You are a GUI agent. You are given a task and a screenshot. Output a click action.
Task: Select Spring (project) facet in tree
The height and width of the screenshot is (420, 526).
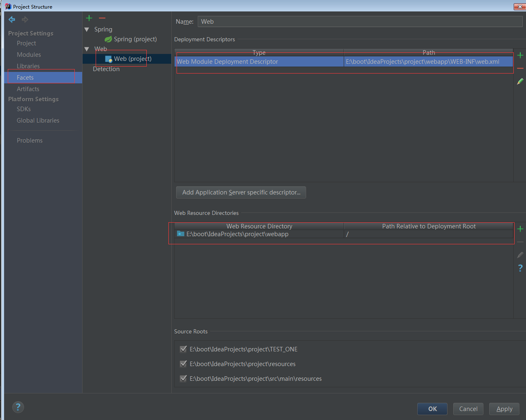(135, 39)
